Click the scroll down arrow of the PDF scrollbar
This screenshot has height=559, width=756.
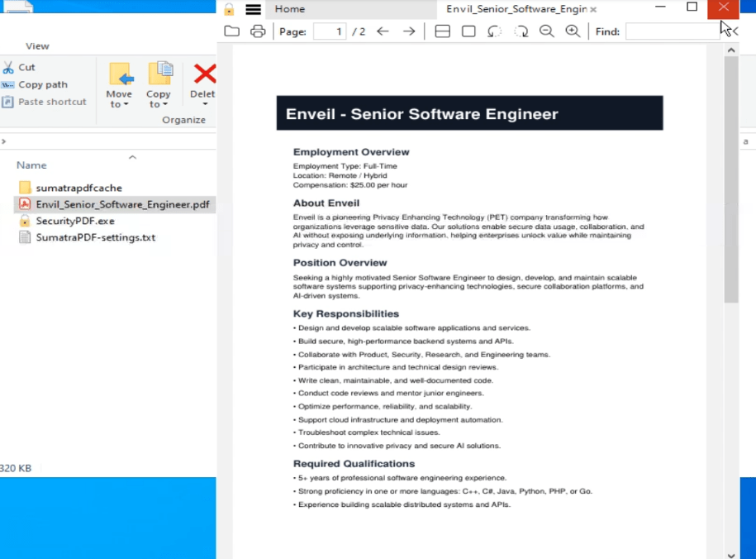click(x=731, y=555)
